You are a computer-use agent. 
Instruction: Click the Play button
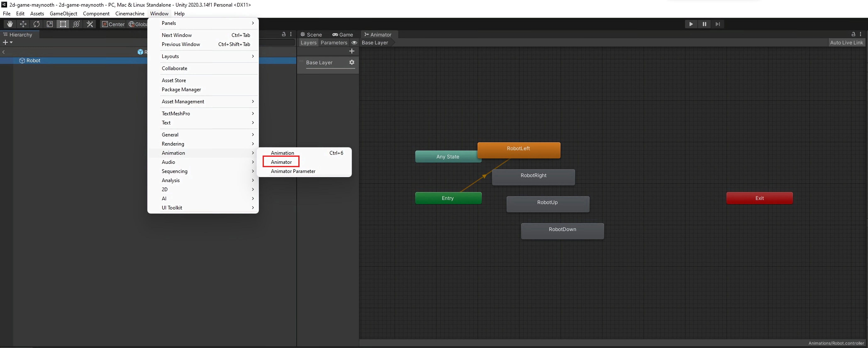(x=691, y=24)
